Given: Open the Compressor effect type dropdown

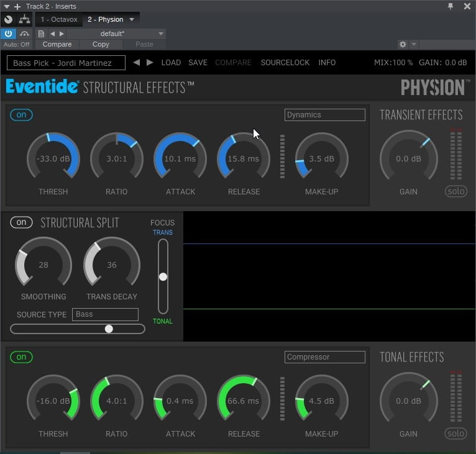Looking at the screenshot, I should 324,357.
